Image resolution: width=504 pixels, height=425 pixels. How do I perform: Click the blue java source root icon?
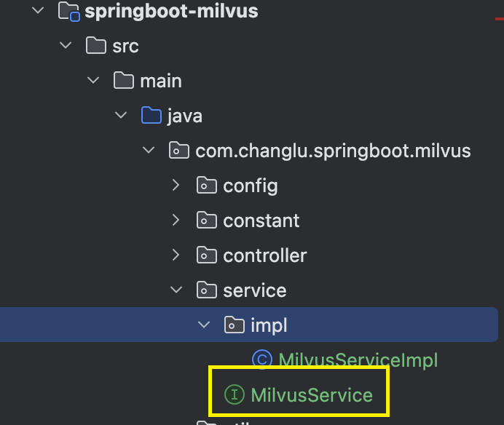[x=151, y=115]
